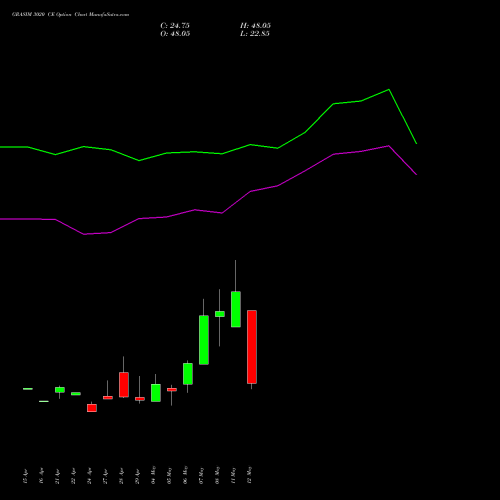Viewport: 500px width, 500px height.
Task: Click the GRASIM CE Option chart title
Action: [x=70, y=14]
